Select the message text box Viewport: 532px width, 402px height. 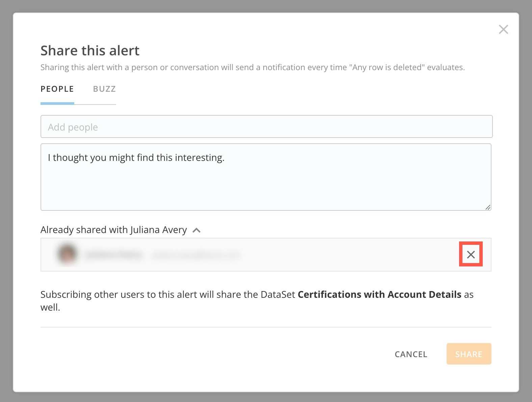click(266, 176)
